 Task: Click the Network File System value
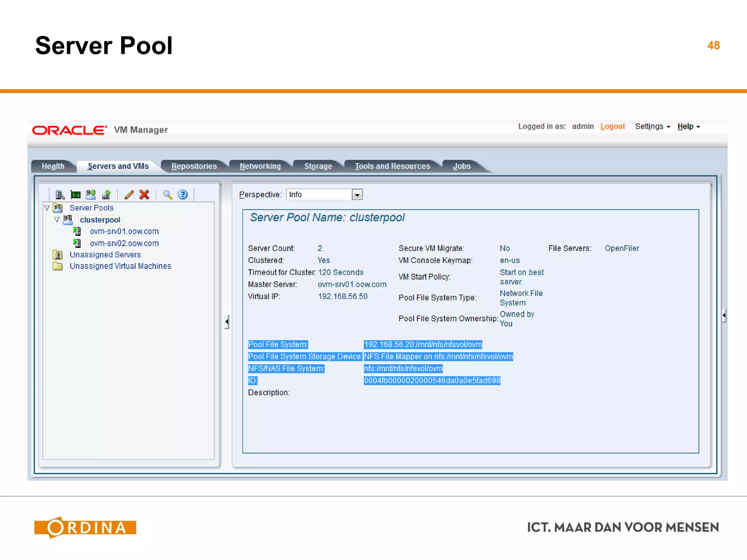point(521,298)
